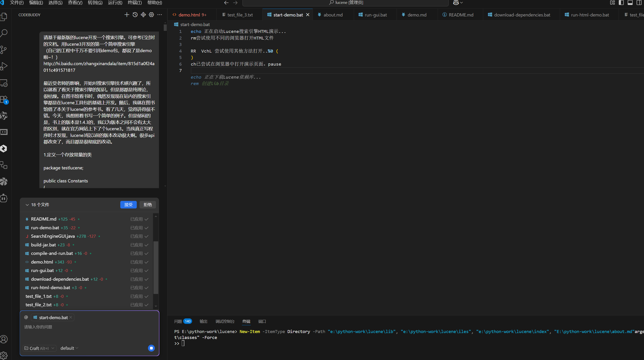Toggle the bottom panel layout button

(x=630, y=3)
